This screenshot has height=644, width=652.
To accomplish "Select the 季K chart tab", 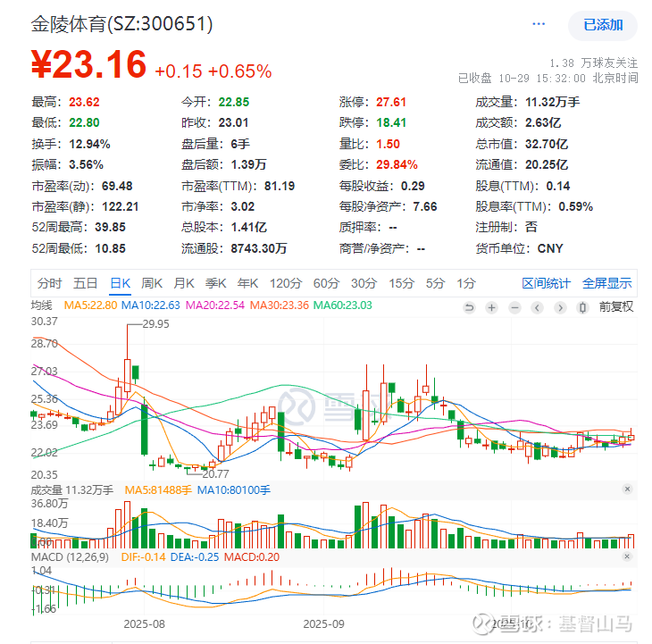I will (216, 283).
